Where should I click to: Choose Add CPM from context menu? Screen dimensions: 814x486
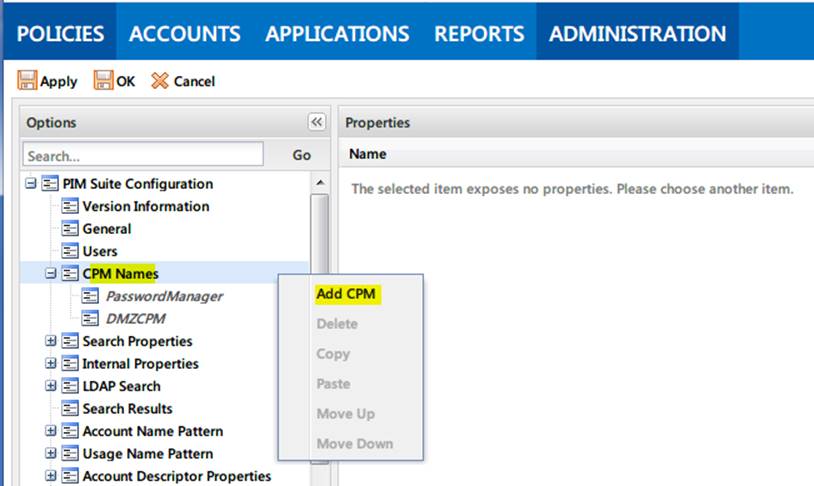tap(346, 294)
